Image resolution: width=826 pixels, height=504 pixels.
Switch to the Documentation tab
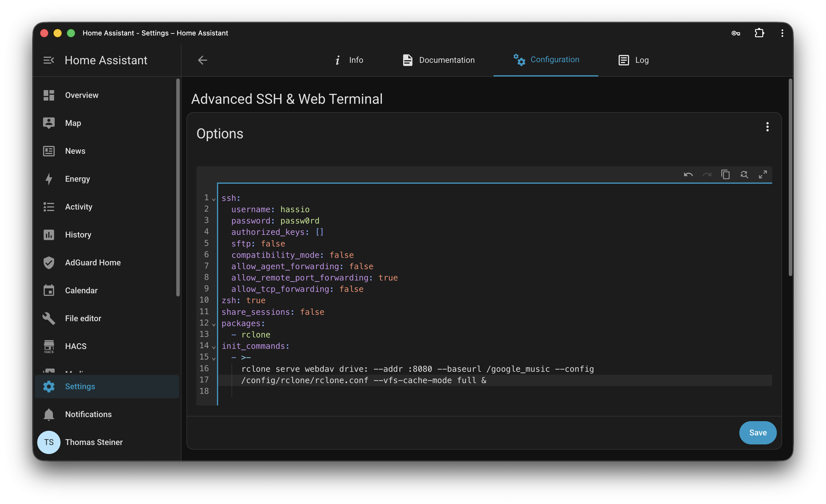[x=439, y=60]
